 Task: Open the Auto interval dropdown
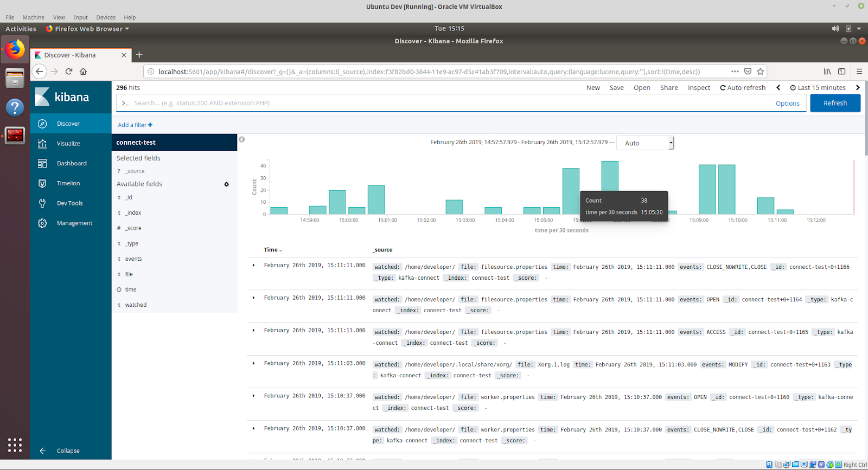[x=645, y=143]
